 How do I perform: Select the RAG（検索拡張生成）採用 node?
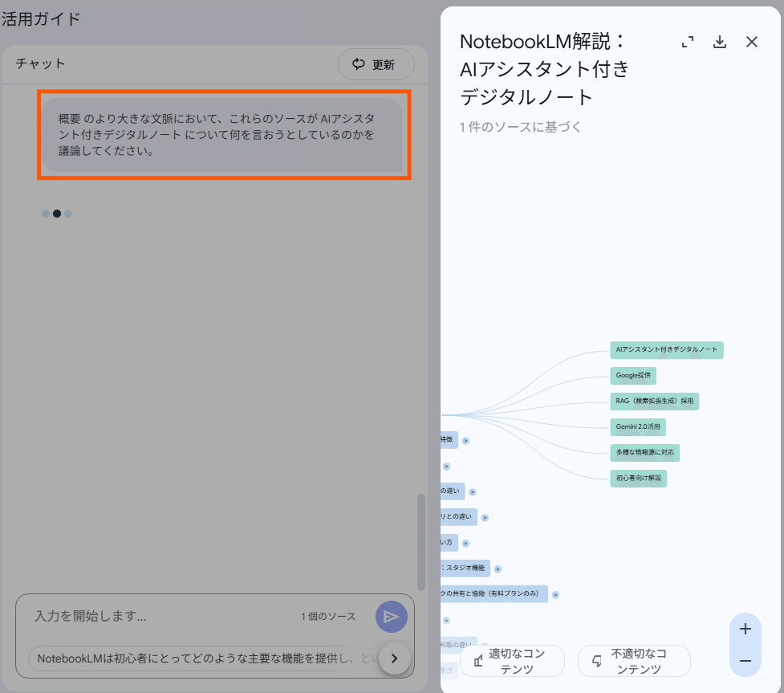point(656,401)
